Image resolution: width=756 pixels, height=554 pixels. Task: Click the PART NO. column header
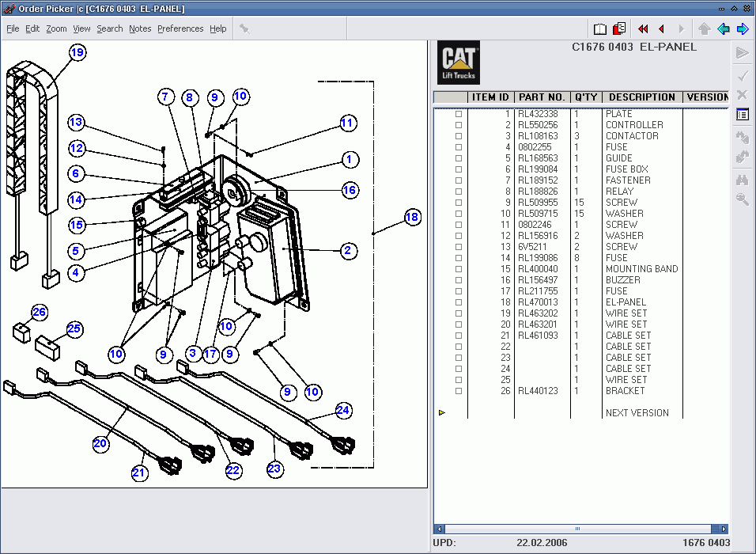pos(542,97)
